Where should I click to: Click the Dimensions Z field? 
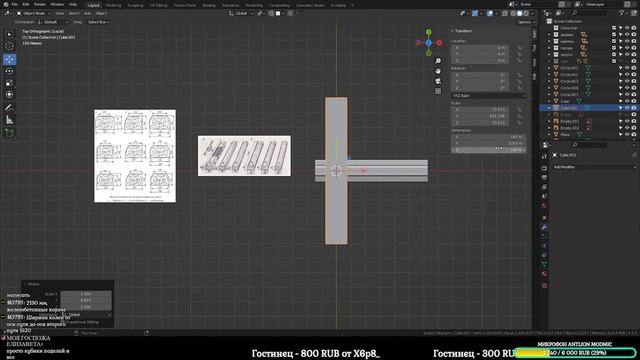(488, 150)
